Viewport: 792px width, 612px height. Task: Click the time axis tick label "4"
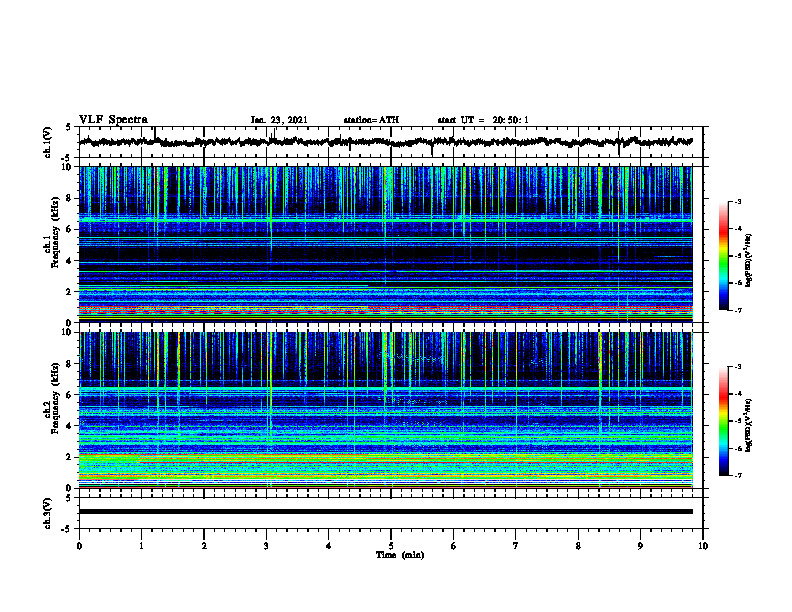coord(329,546)
